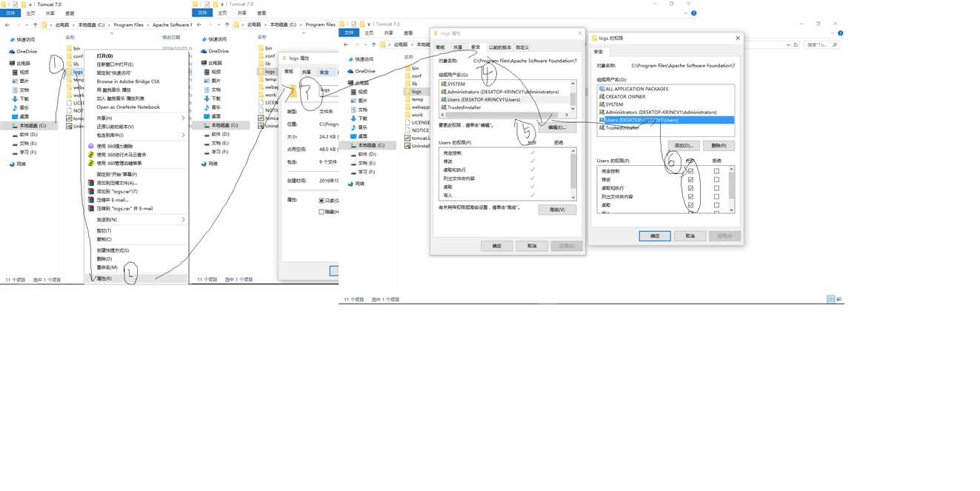
Task: Click 快速访问 in leftmost window sidebar
Action: pyautogui.click(x=22, y=39)
